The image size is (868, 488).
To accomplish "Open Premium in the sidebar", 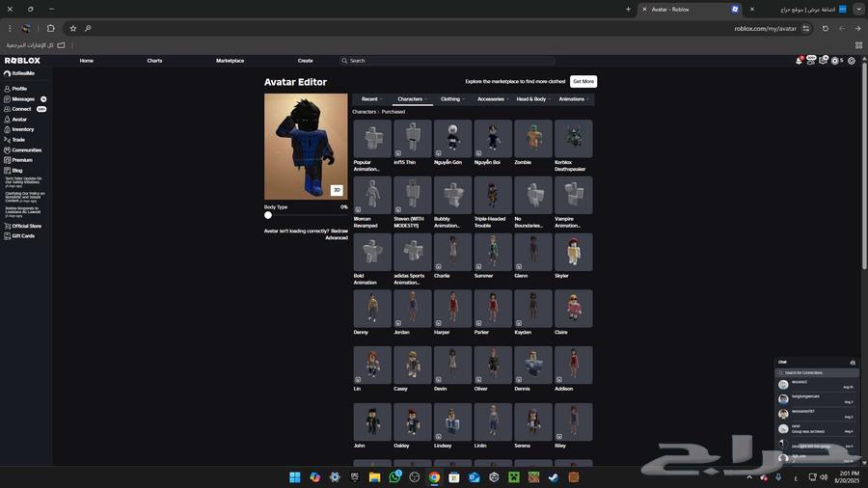I will click(x=18, y=160).
